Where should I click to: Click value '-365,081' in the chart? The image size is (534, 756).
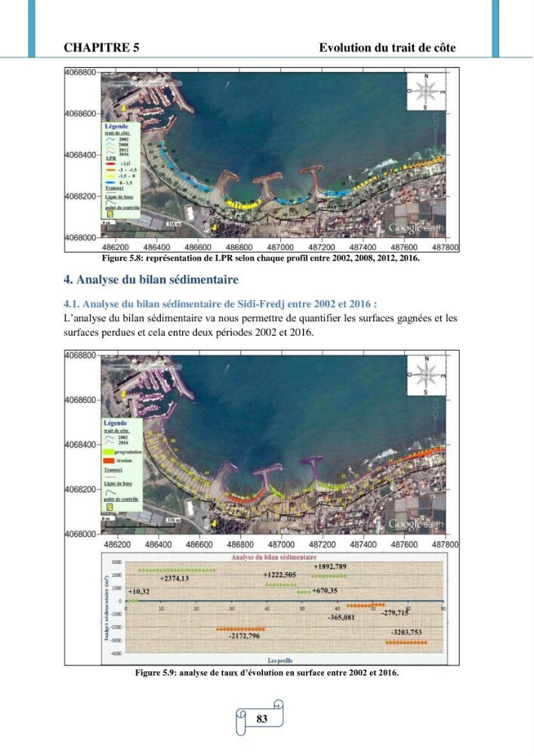tap(341, 617)
